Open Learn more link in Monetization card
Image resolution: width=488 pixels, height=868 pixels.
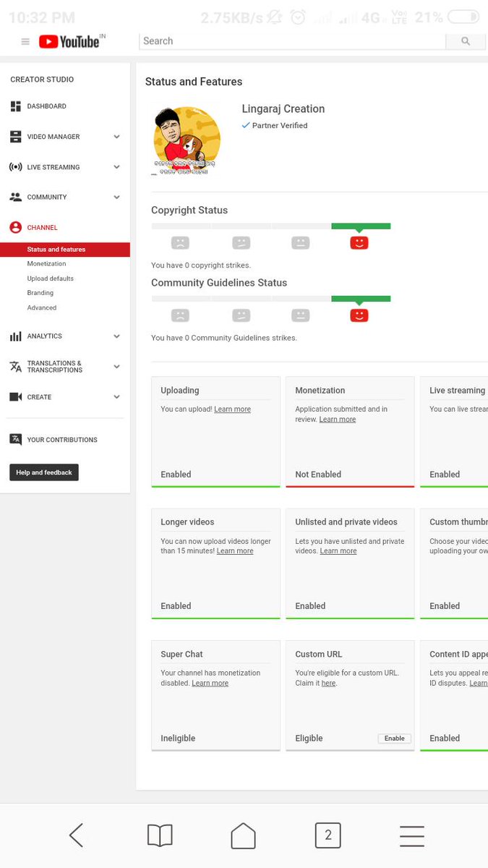pos(338,420)
